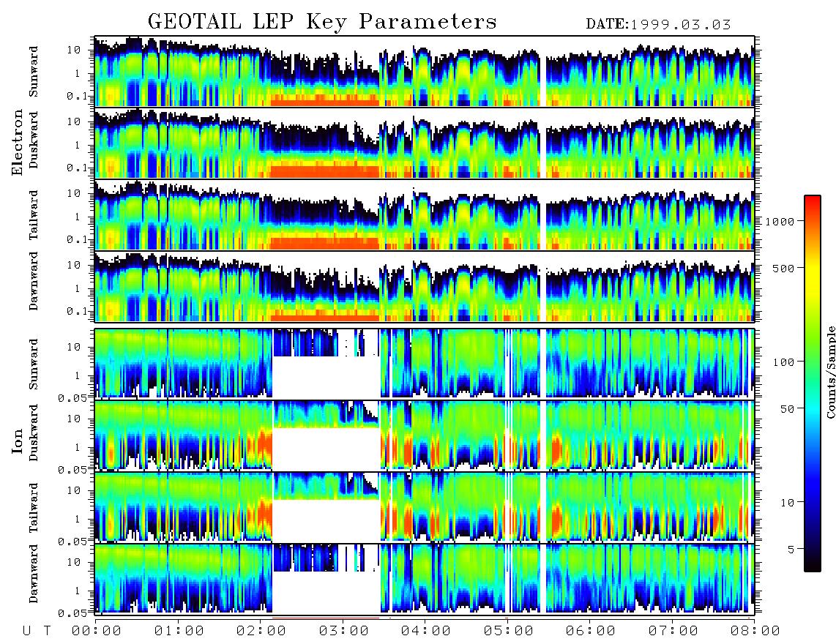Click the 'U T' axis label

tap(37, 631)
